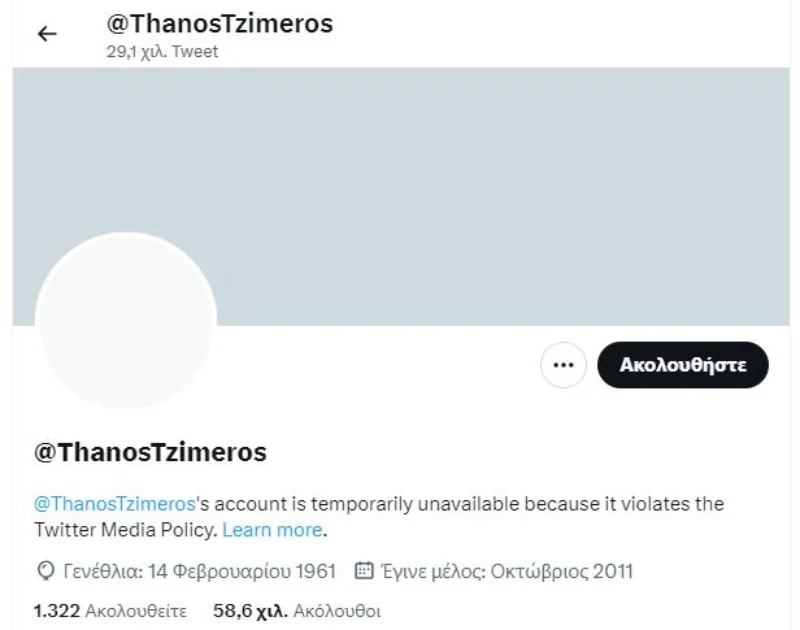800x630 pixels.
Task: Click the Twitter Media Policy text
Action: (x=125, y=529)
